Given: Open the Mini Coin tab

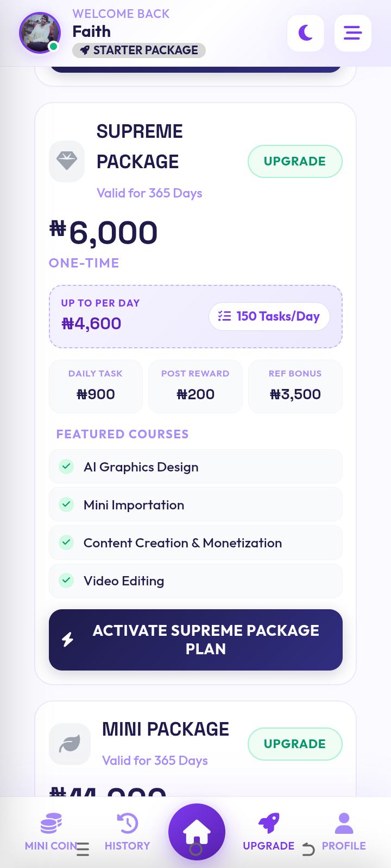Looking at the screenshot, I should point(51,832).
